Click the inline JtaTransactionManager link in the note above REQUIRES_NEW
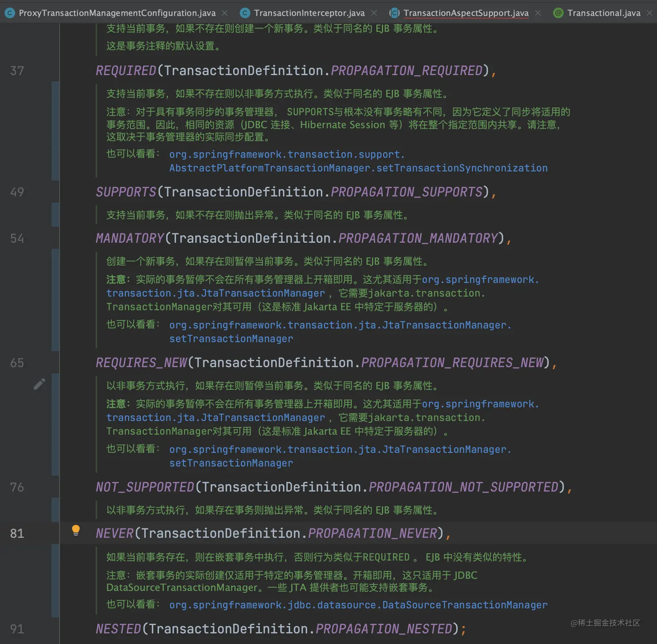Image resolution: width=657 pixels, height=644 pixels. tap(216, 293)
